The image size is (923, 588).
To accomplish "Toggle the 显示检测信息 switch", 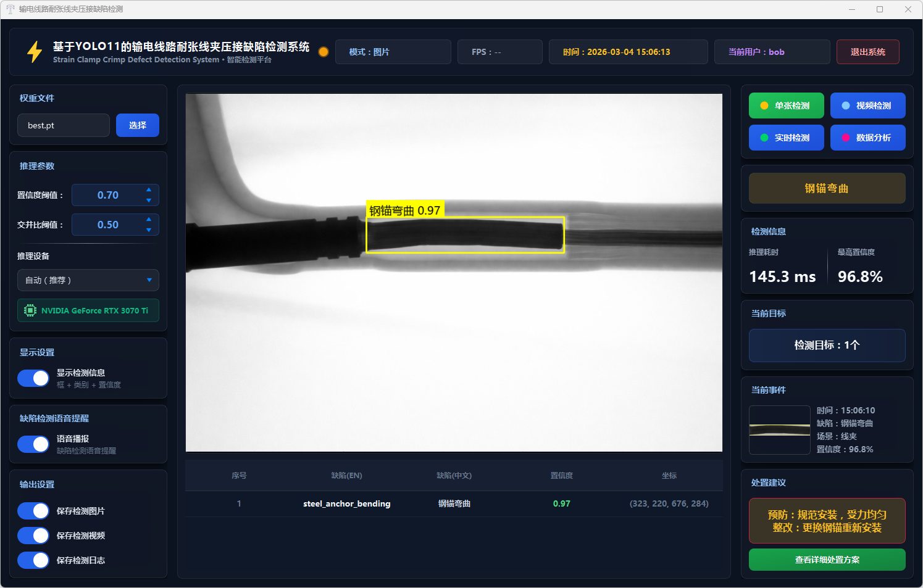I will (x=33, y=378).
